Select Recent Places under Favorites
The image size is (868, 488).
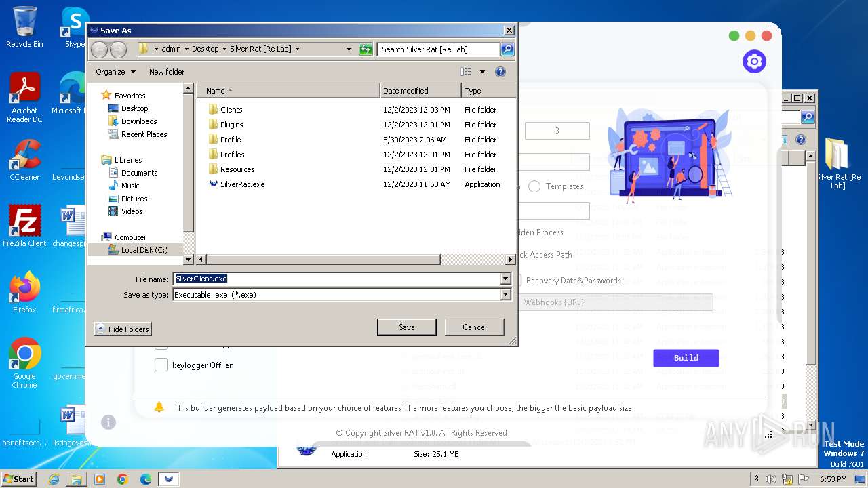coord(144,134)
